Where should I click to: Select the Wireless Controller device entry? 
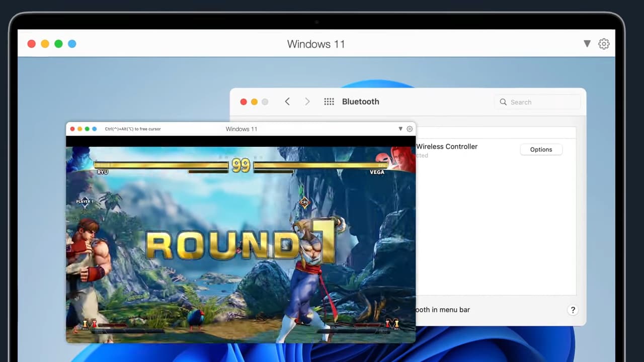pyautogui.click(x=447, y=146)
